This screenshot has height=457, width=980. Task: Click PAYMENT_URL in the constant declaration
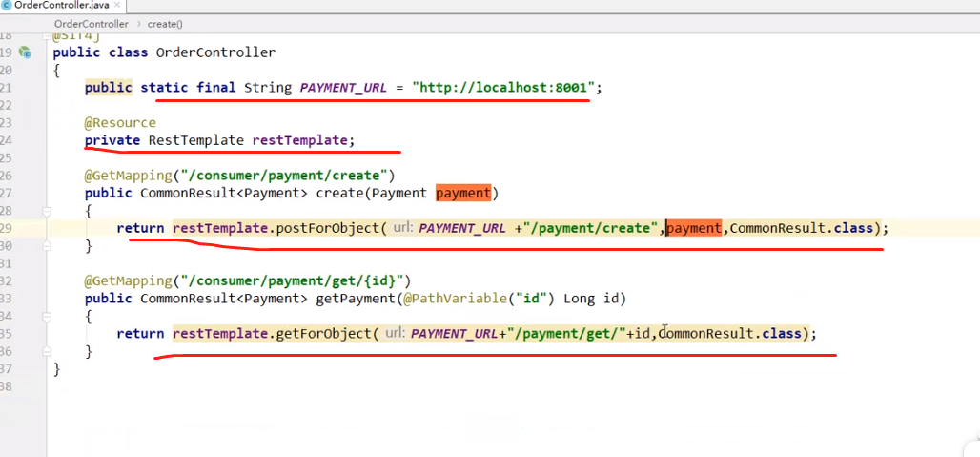tap(343, 88)
